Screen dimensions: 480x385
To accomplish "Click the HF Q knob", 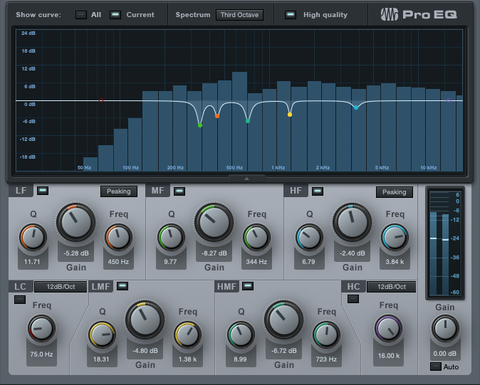I will coord(309,237).
